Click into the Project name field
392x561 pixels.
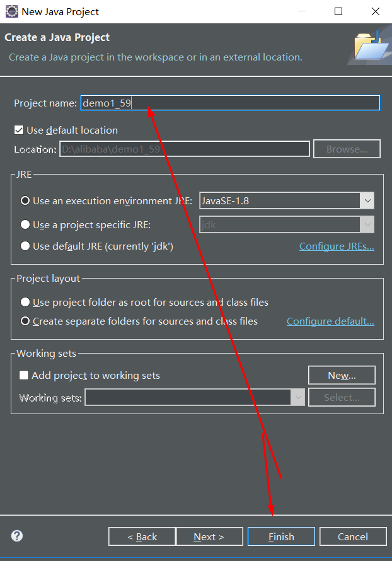230,103
